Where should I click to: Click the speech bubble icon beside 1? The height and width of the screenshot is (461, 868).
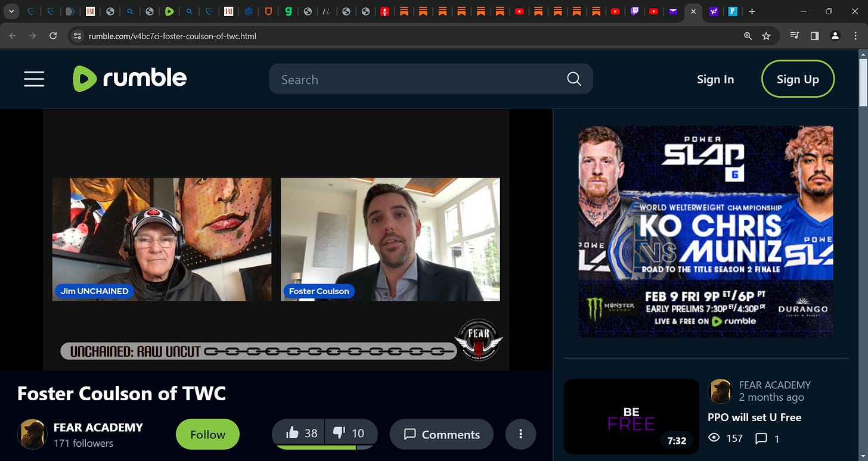point(761,438)
